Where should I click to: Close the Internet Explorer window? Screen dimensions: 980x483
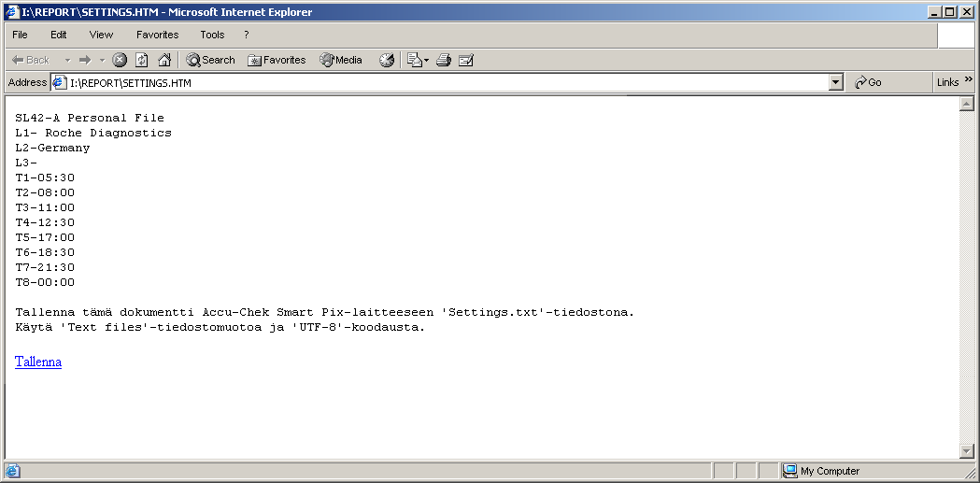(x=966, y=12)
